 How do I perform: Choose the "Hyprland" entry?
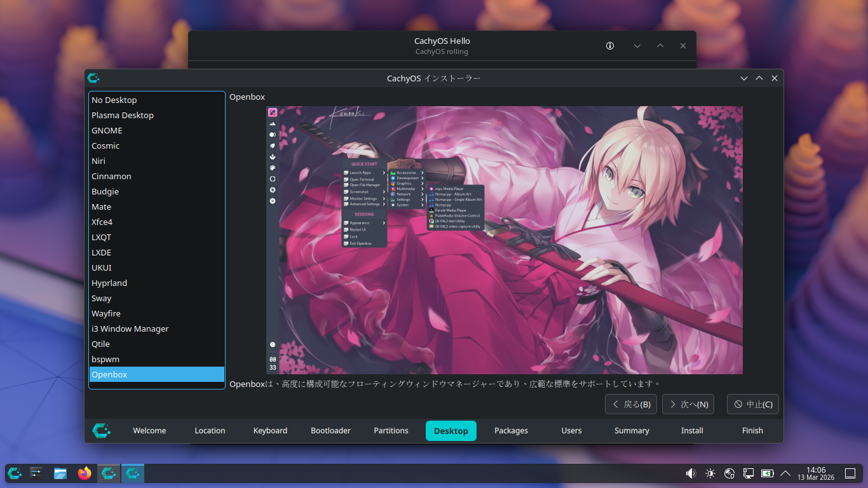(x=157, y=283)
